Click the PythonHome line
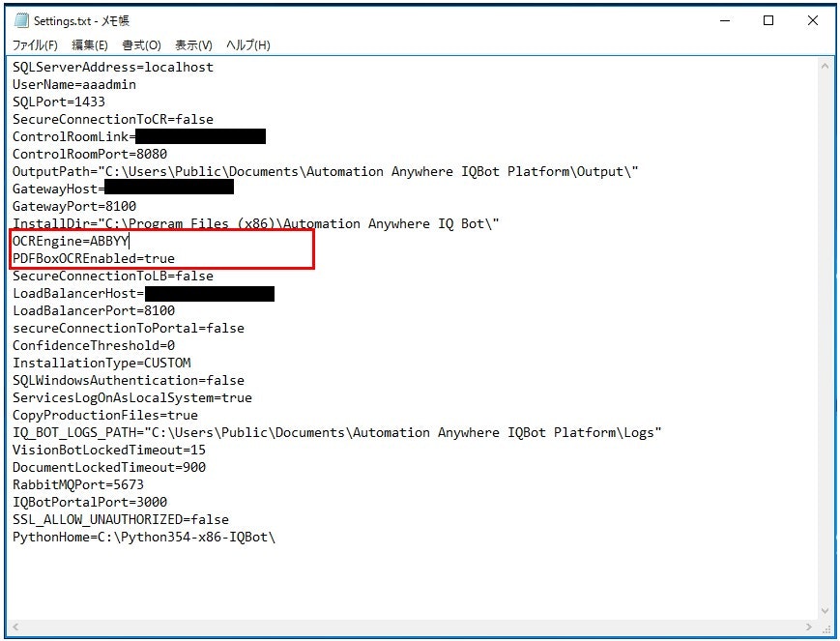 coord(144,538)
